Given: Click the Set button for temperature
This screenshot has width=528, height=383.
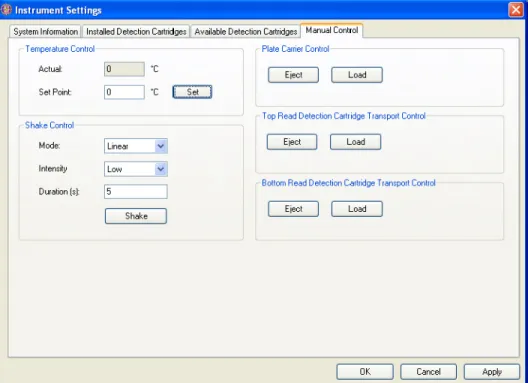Looking at the screenshot, I should [x=192, y=92].
